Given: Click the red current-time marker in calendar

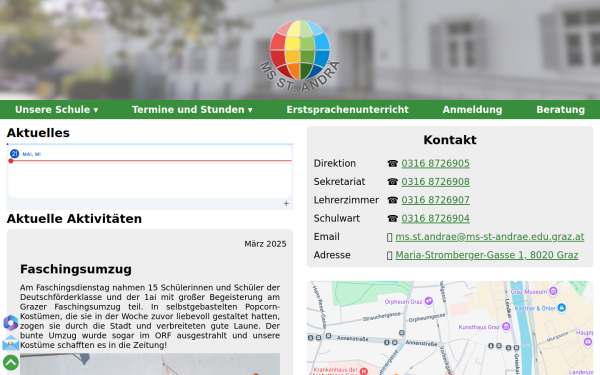Looking at the screenshot, I should point(11,161).
